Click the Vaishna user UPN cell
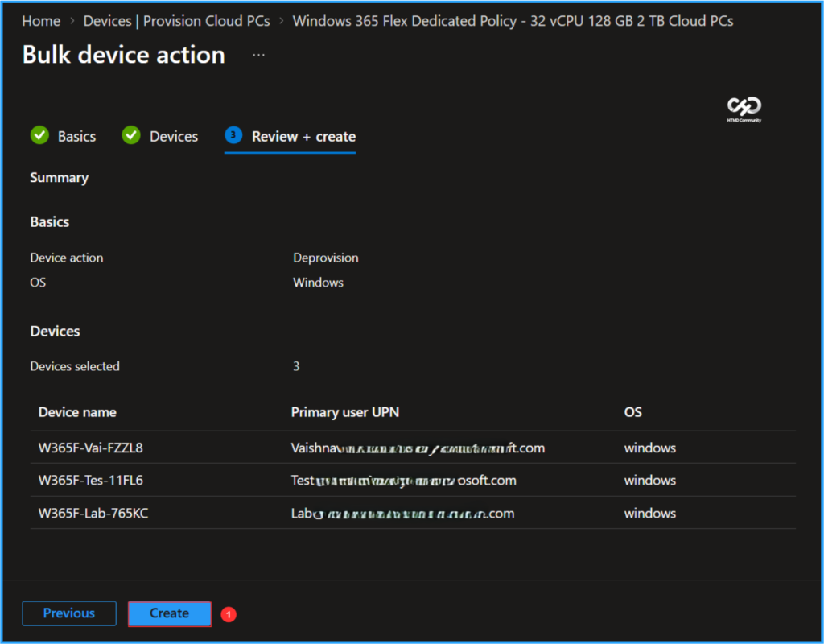Screen dimensions: 824x644 coord(418,448)
